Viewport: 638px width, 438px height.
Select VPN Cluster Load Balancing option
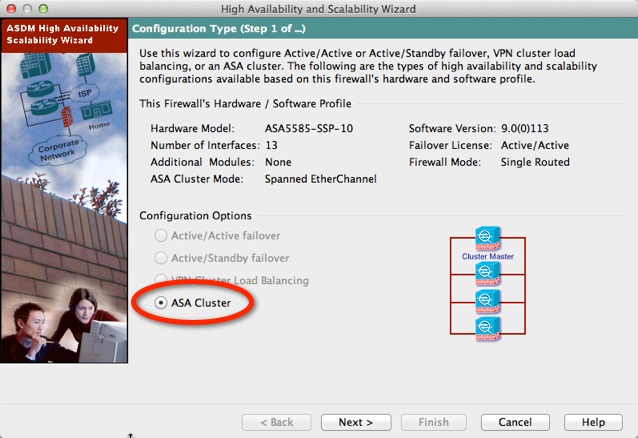[x=161, y=280]
